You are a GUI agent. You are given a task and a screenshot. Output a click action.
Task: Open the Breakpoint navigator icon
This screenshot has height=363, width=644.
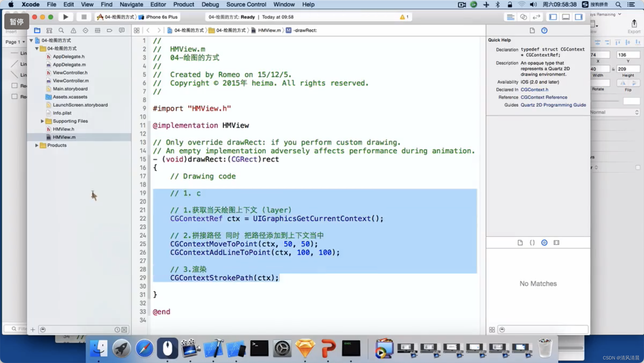pos(109,30)
